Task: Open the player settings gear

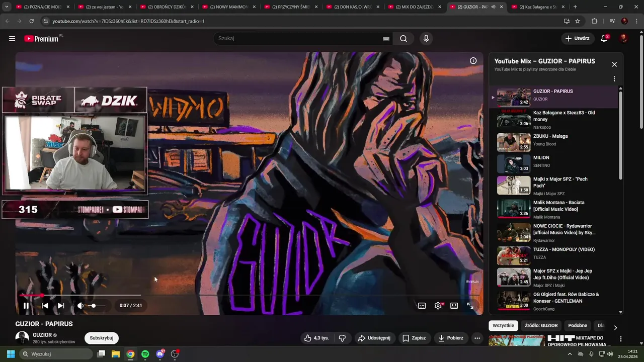Action: click(438, 305)
